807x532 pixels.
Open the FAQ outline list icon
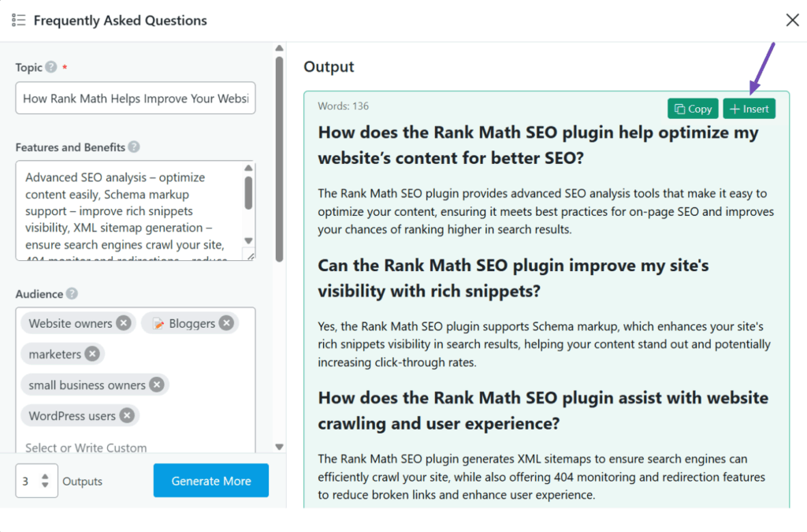point(19,20)
